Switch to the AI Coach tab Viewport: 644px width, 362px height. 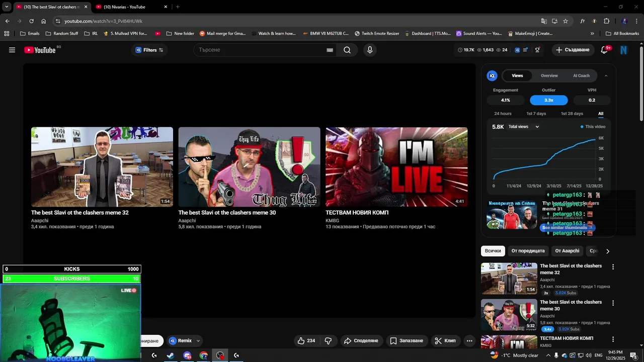pos(581,76)
